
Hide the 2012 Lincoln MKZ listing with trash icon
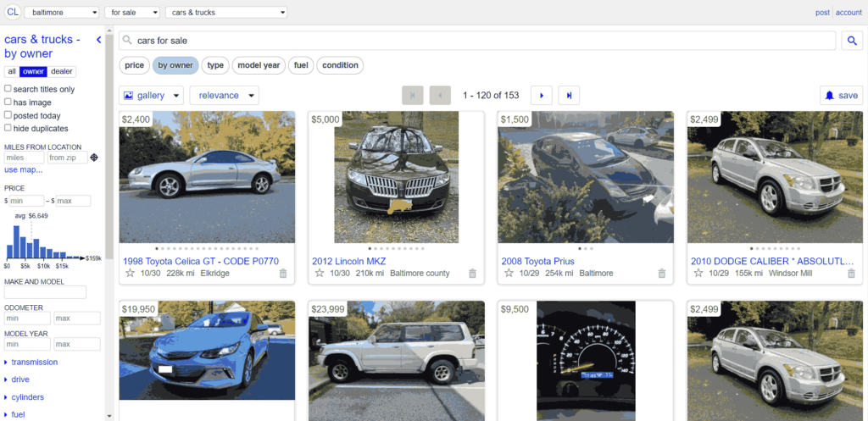point(472,274)
